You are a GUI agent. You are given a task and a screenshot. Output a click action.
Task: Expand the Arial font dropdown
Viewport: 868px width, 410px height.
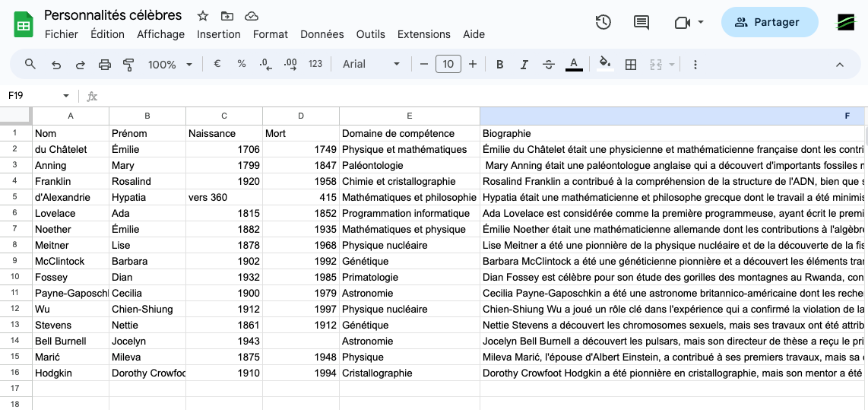click(x=372, y=65)
